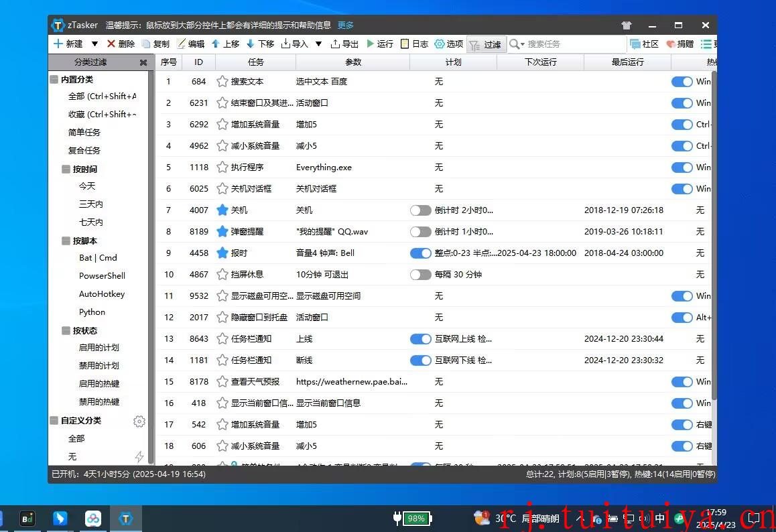Unfavorite the 弹窗提醒 task blue star
This screenshot has height=532, width=776.
[x=222, y=232]
